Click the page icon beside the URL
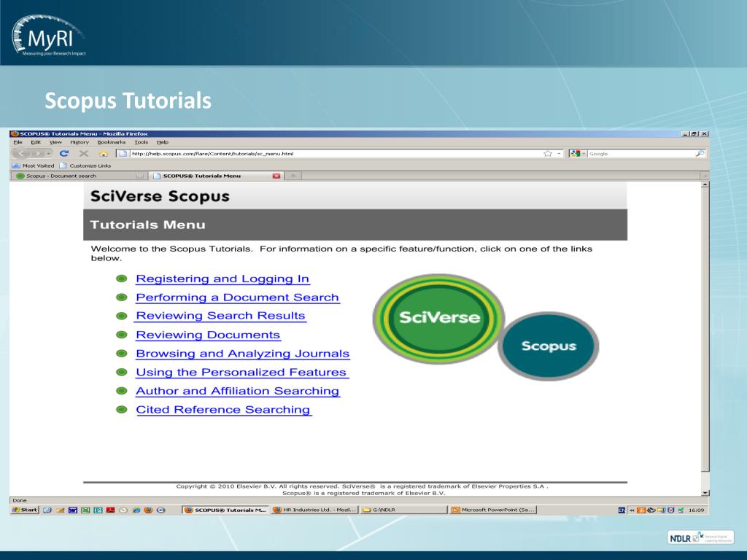This screenshot has width=747, height=560. point(123,153)
